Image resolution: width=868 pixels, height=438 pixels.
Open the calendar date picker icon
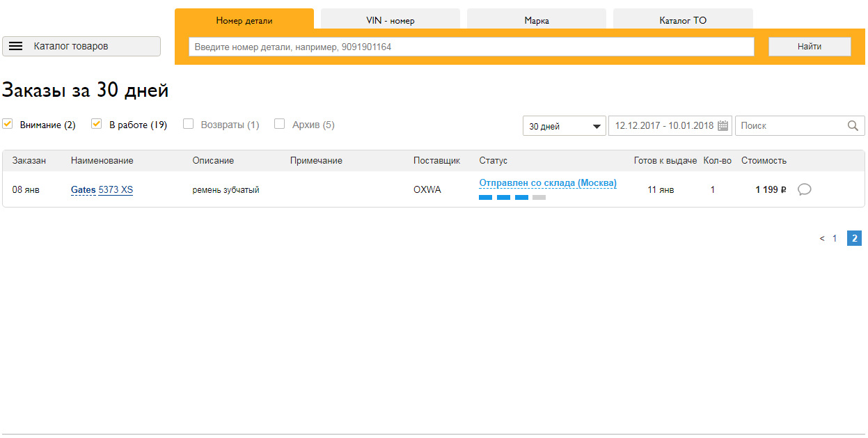point(723,126)
